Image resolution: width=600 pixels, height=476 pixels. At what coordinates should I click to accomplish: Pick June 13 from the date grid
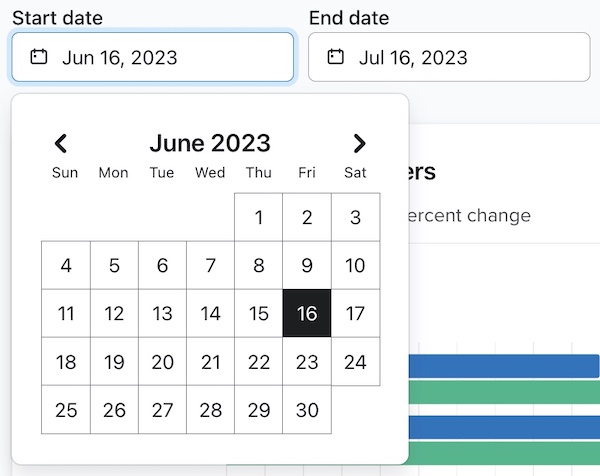tap(162, 314)
